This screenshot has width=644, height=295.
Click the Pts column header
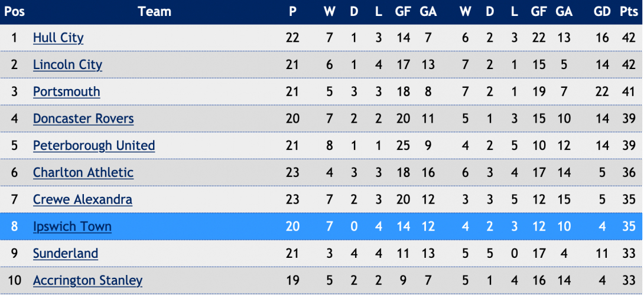[x=629, y=11]
